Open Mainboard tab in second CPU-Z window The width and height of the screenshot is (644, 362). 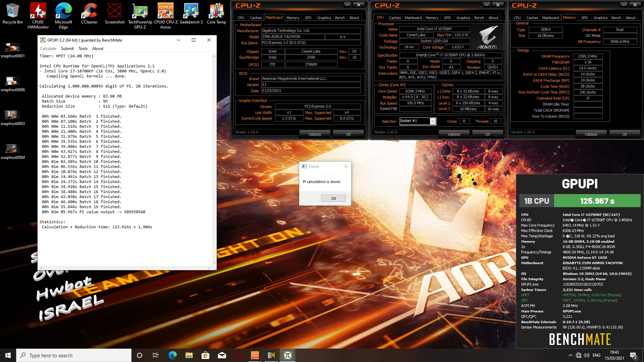413,18
